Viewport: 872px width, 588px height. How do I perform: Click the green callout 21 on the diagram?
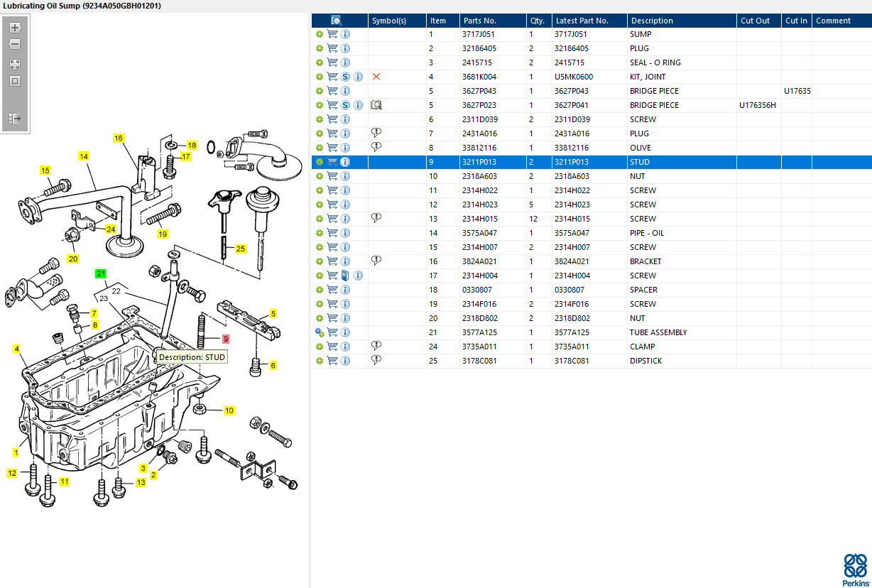(x=101, y=273)
